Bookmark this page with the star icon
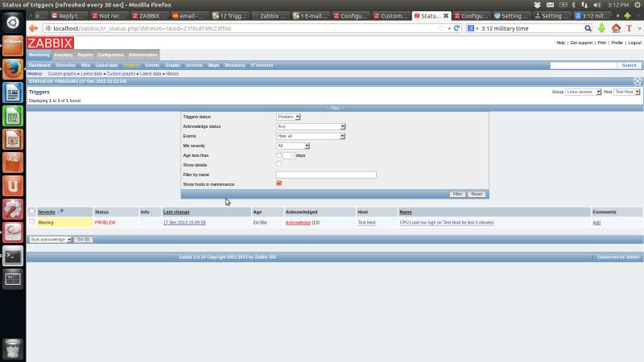 [x=442, y=28]
